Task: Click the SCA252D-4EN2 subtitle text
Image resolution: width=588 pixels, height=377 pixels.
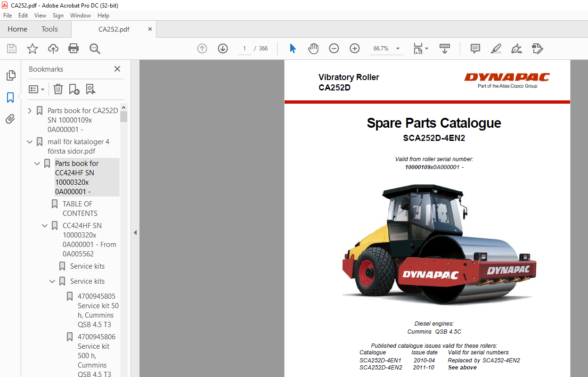Action: click(x=434, y=139)
